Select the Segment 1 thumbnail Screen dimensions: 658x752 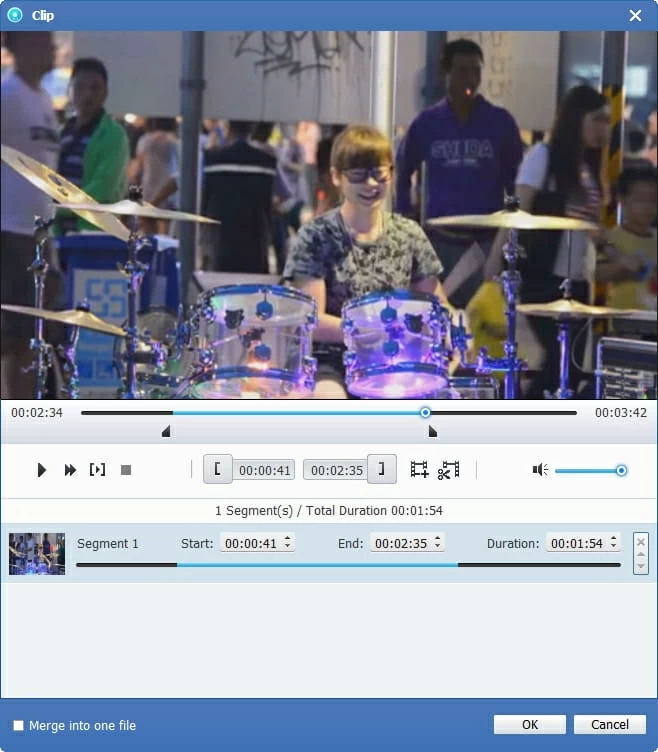(37, 553)
